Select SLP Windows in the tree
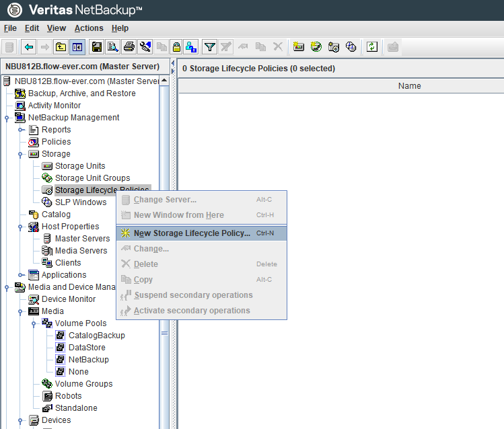504x429 pixels. (81, 202)
